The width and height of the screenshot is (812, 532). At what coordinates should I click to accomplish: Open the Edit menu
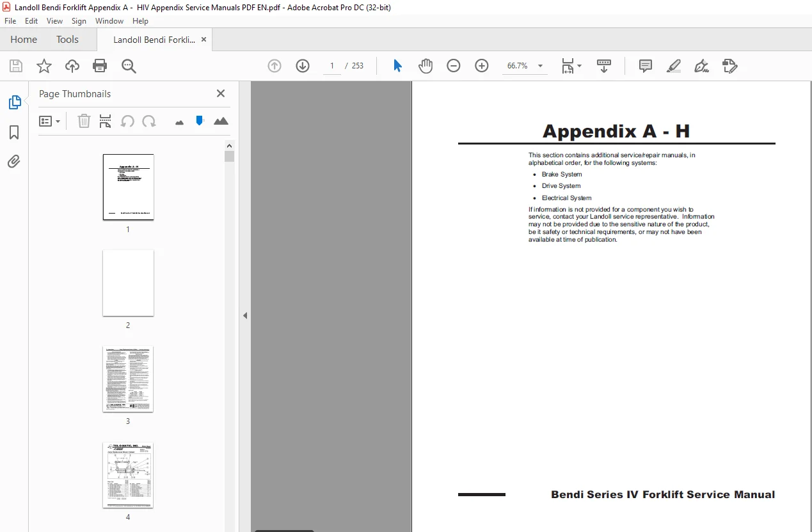click(x=31, y=21)
